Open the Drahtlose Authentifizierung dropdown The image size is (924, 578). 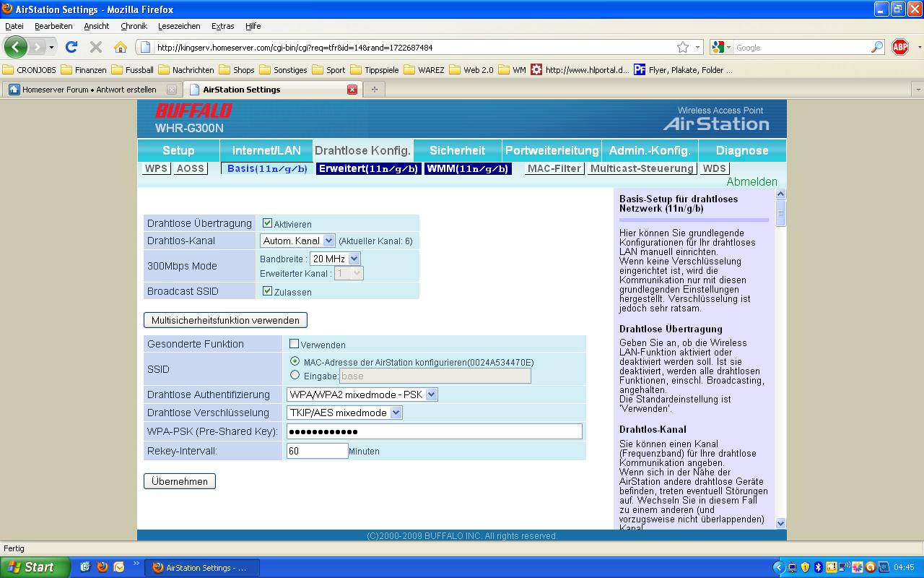(362, 394)
